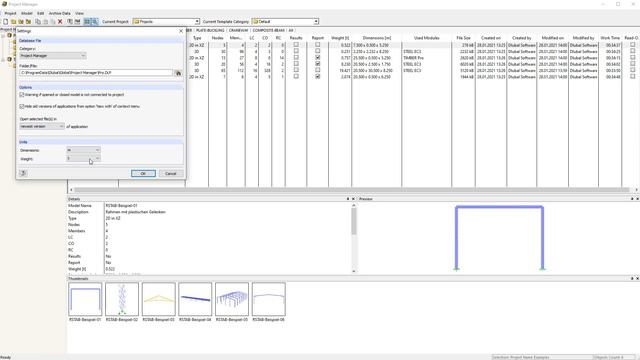Toggle the highlighted preview view toolbar icon

tap(95, 22)
